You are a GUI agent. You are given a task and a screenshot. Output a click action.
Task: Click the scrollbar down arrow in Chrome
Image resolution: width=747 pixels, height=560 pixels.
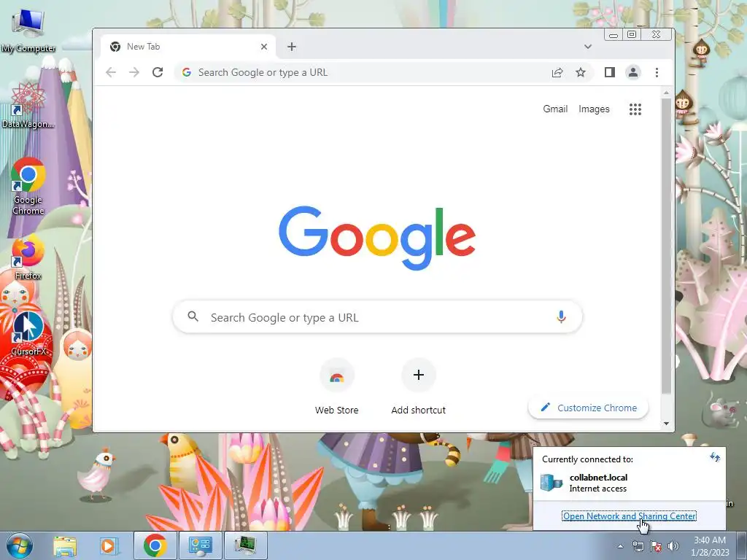666,424
